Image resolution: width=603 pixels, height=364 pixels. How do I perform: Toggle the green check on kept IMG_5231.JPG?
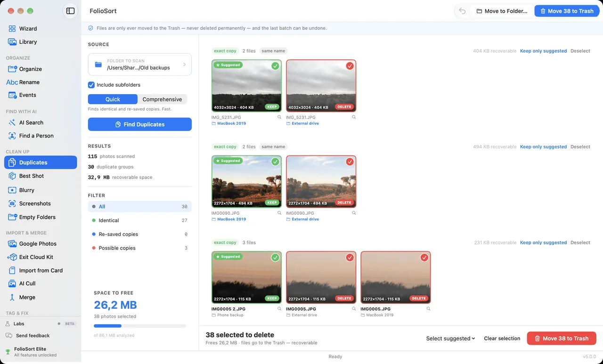(275, 66)
